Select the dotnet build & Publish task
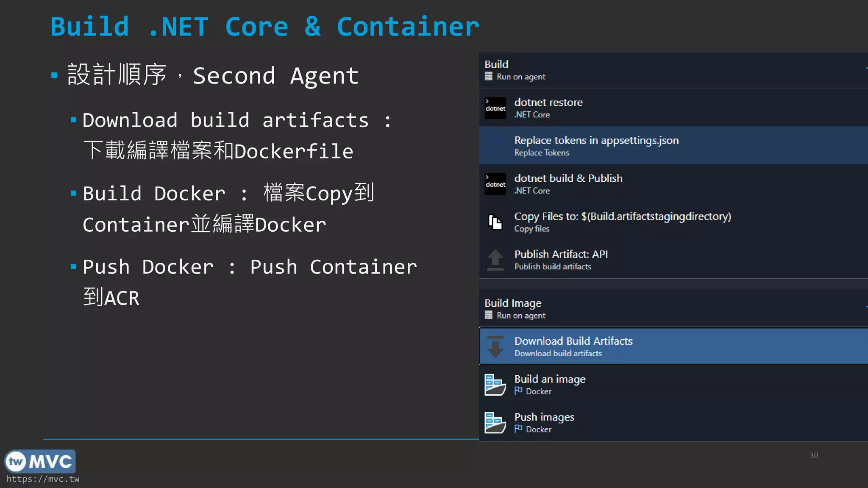 coord(673,183)
